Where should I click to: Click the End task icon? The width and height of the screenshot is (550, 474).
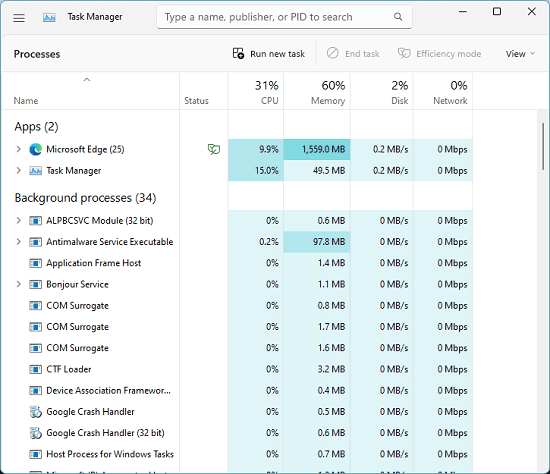point(333,53)
